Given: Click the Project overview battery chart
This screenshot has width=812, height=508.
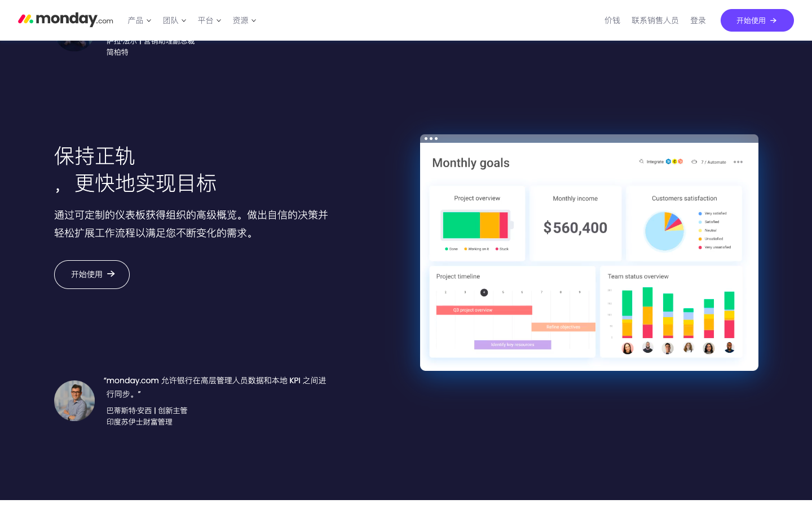Looking at the screenshot, I should click(x=476, y=225).
